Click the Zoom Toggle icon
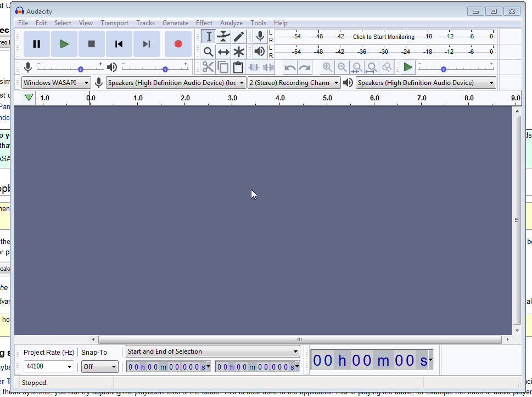 (387, 67)
